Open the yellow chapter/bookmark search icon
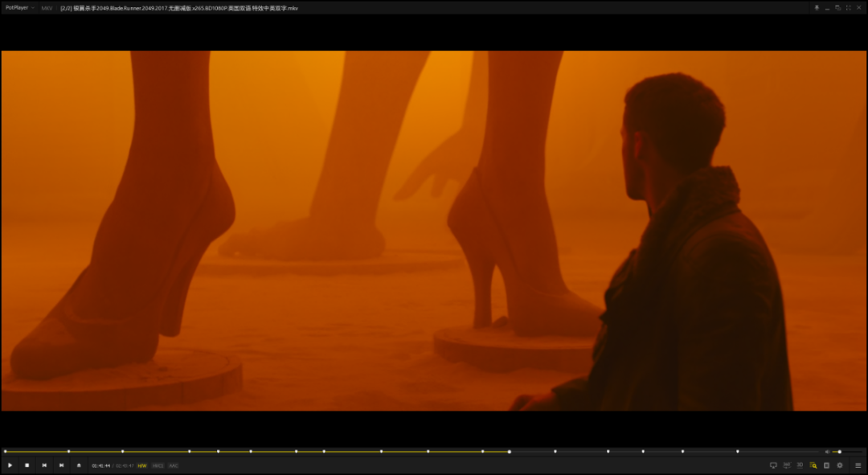868x475 pixels. click(x=813, y=465)
